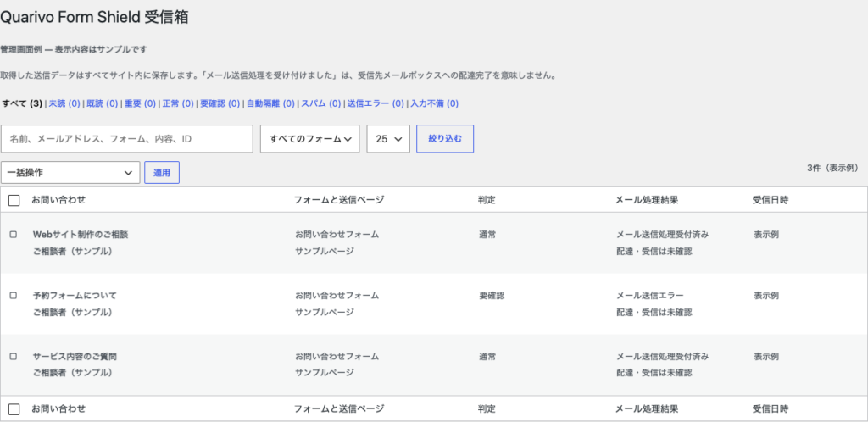This screenshot has width=868, height=422.
Task: Click the bottom お問い合わせ column footer
Action: pyautogui.click(x=58, y=409)
